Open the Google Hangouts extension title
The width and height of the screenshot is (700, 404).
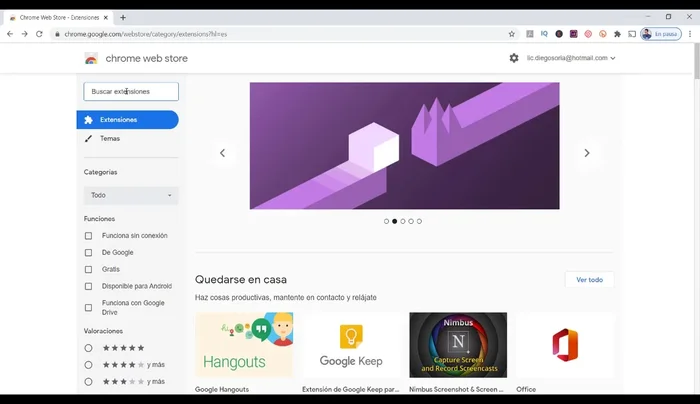222,389
